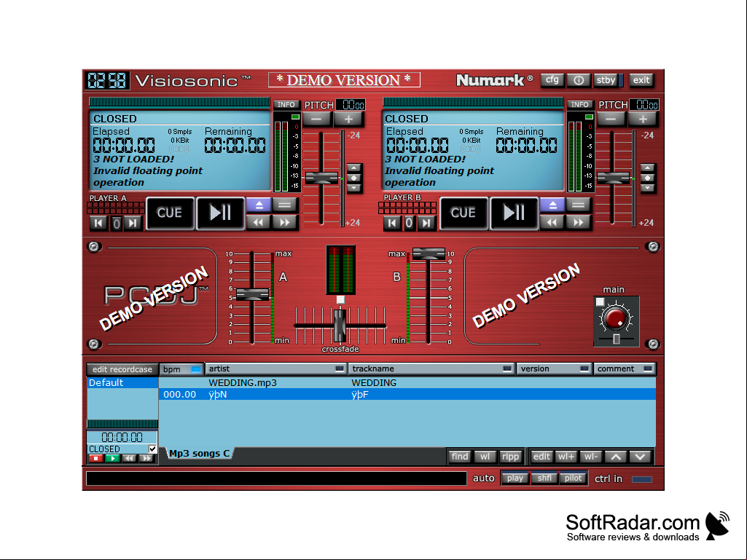Toggle the auto shfl button
The image size is (747, 560).
click(544, 478)
